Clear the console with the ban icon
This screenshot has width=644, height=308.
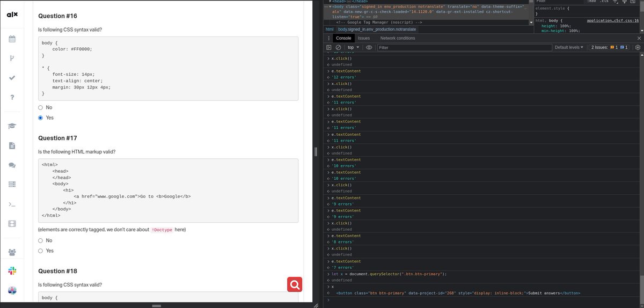(x=338, y=47)
